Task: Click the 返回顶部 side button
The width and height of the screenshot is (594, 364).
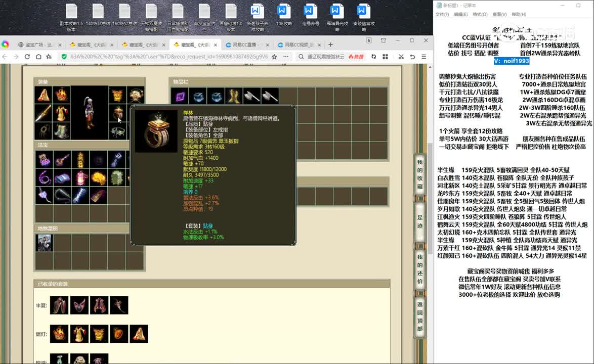Action: click(420, 316)
